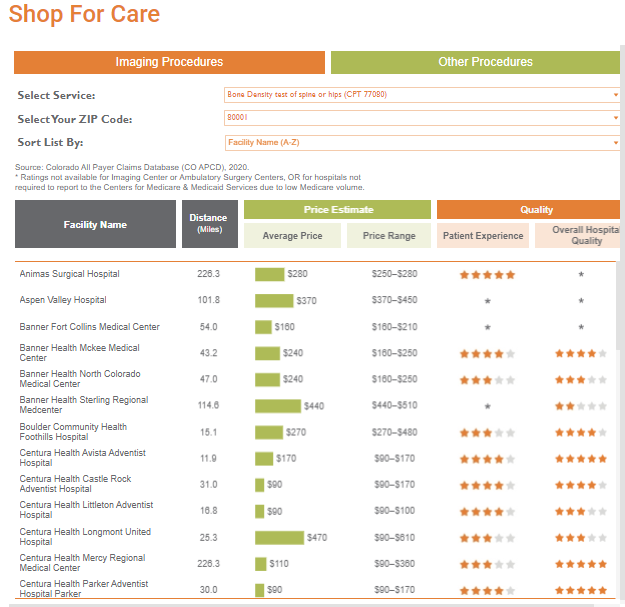Click Mercy Regional patient experience stars
The height and width of the screenshot is (607, 625).
487,565
